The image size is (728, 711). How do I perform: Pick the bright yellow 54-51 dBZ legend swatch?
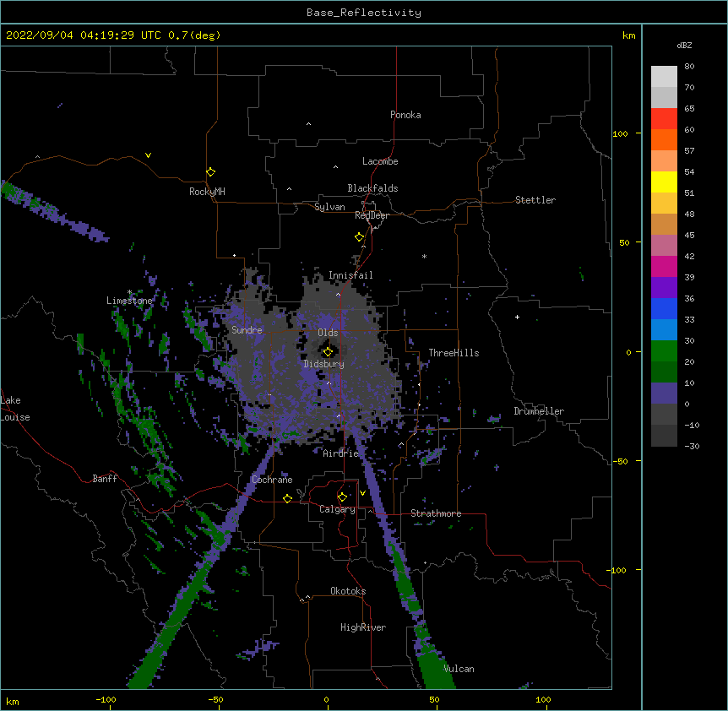664,182
